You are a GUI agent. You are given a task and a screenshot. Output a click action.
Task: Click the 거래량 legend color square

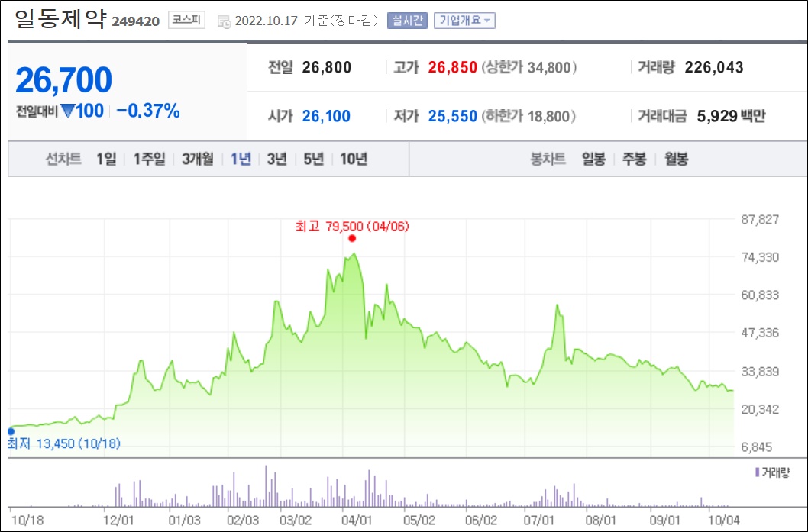pos(757,472)
